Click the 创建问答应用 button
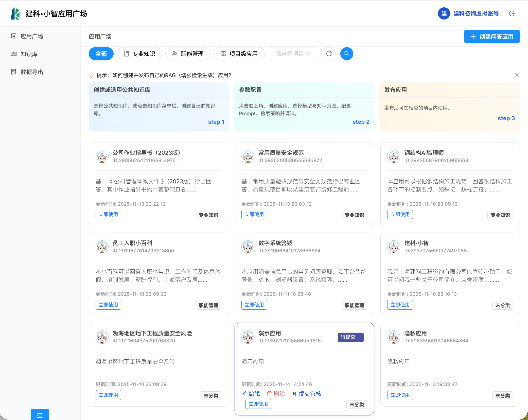528x420 pixels. pos(491,37)
